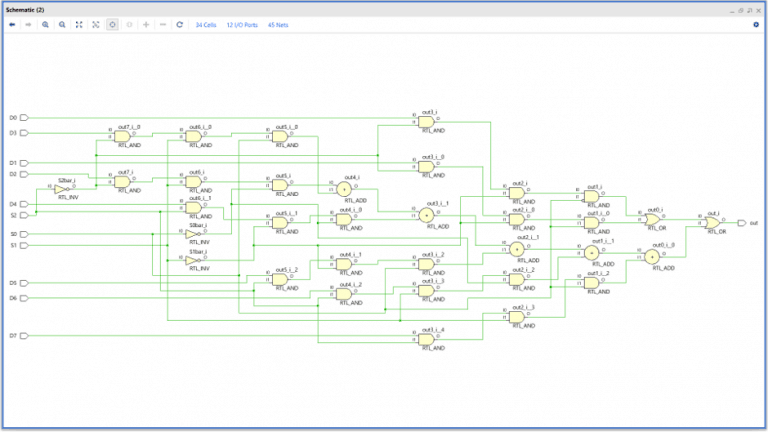Toggle the auto-fit selection target icon
The width and height of the screenshot is (768, 432).
pyautogui.click(x=112, y=24)
